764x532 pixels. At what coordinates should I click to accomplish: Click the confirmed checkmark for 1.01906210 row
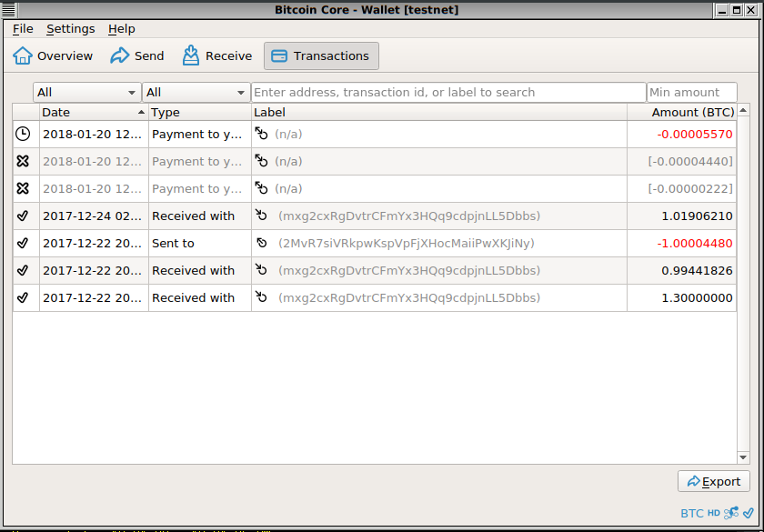(23, 216)
